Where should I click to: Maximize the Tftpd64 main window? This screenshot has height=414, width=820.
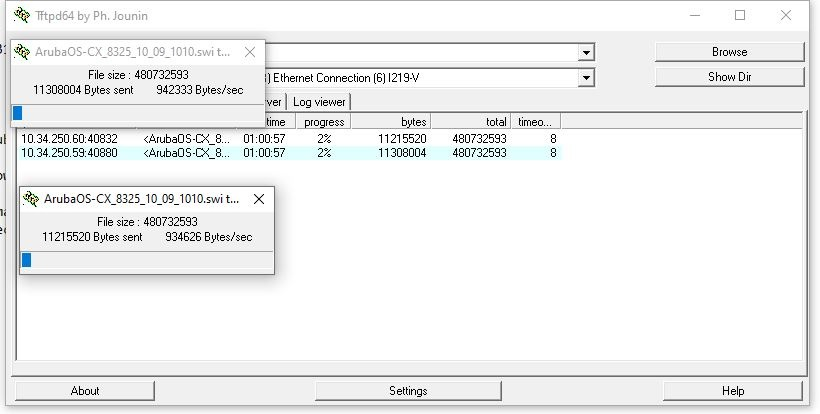tap(740, 15)
